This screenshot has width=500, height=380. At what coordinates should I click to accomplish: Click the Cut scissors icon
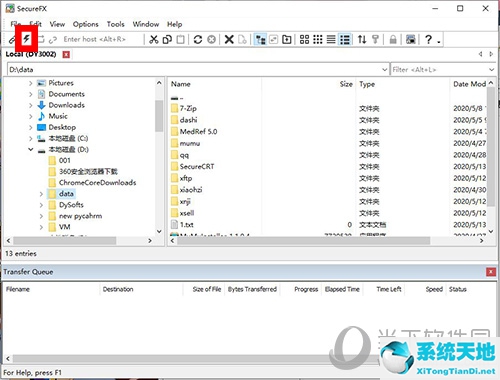[154, 39]
